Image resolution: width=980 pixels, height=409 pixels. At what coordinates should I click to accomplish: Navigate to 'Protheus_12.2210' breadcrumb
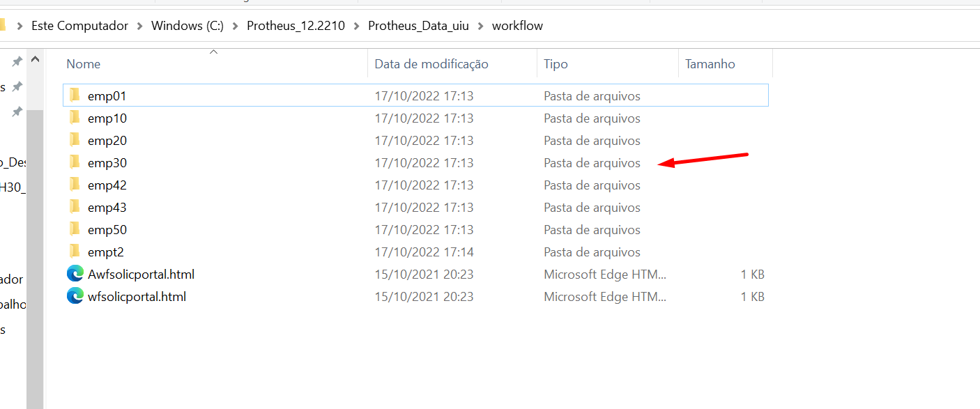[x=296, y=26]
